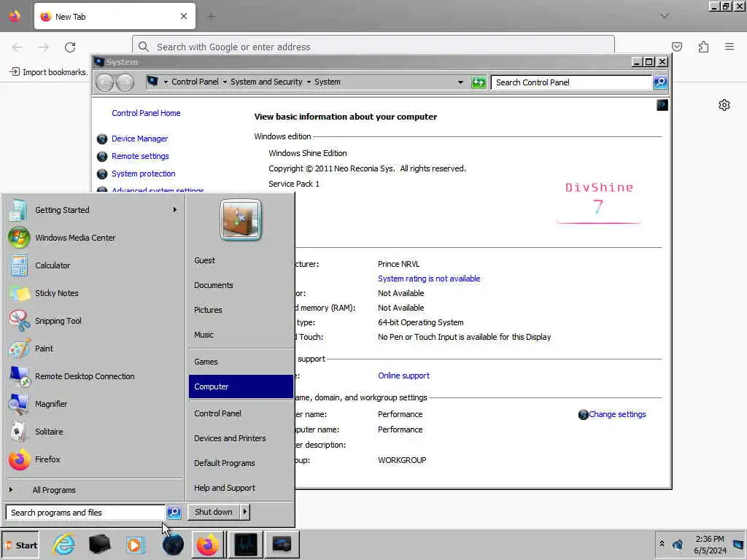Click the Start button
The width and height of the screenshot is (747, 560).
click(x=20, y=545)
